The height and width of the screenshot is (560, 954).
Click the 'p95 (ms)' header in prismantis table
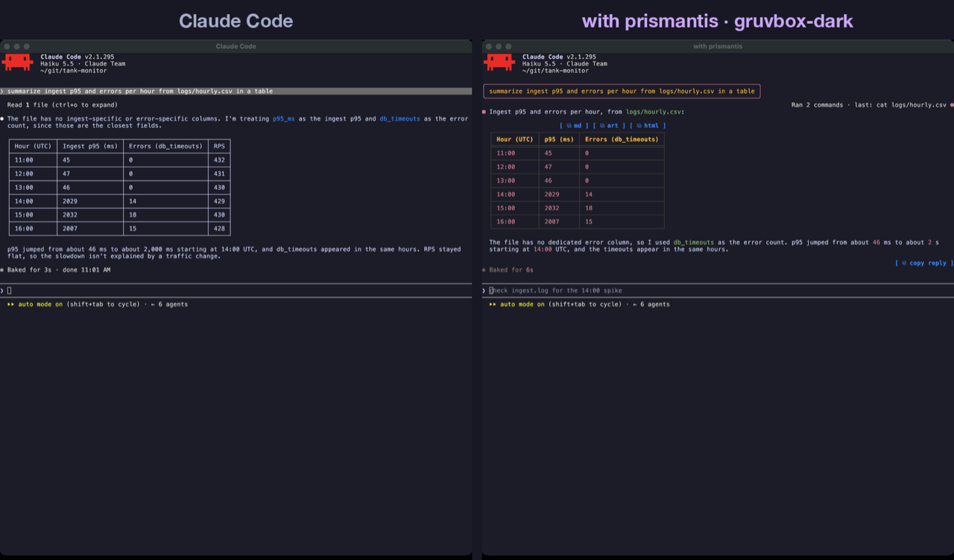click(x=559, y=139)
